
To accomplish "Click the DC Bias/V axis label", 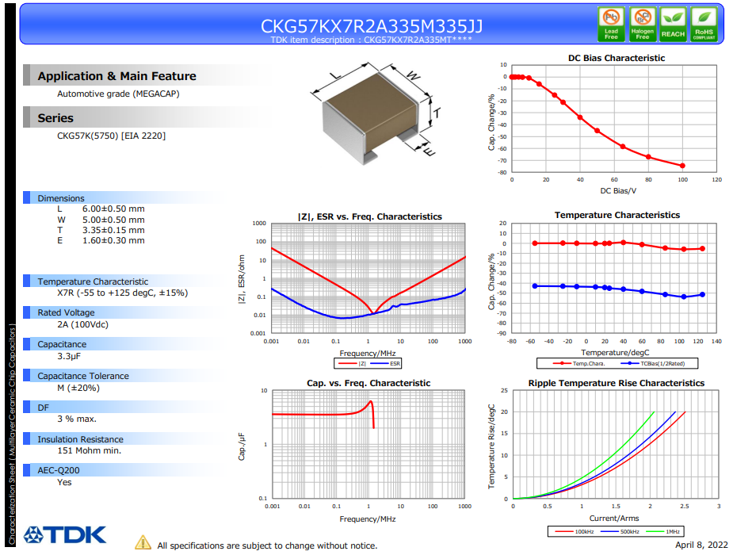I will click(617, 190).
